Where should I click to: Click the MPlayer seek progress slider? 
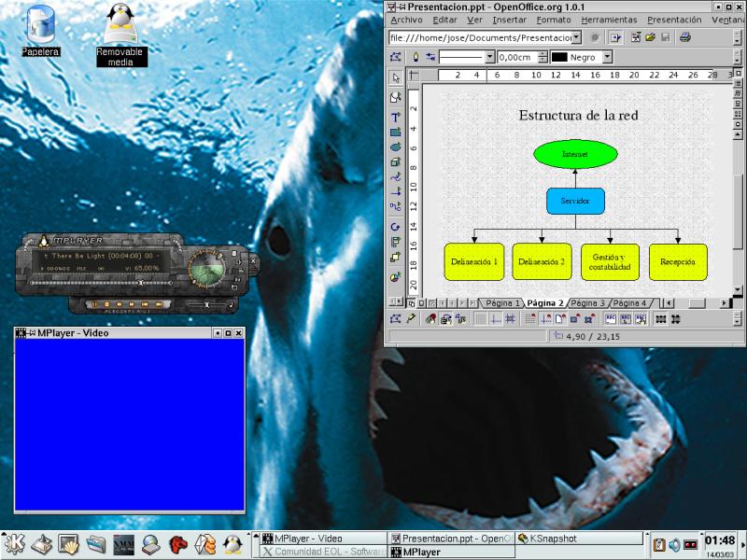pos(93,281)
